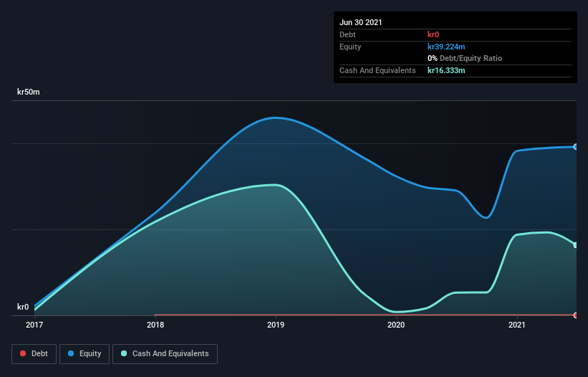588x377 pixels.
Task: Click the kr16.333m Cash value
Action: (x=446, y=70)
